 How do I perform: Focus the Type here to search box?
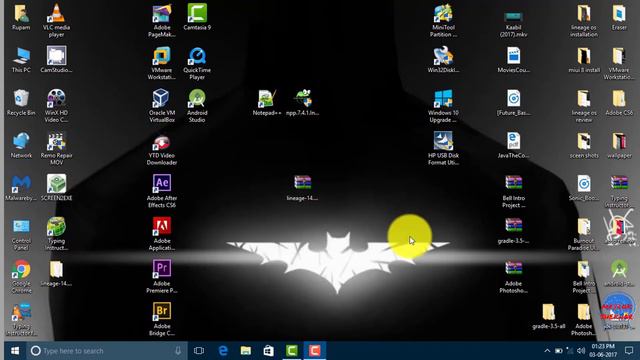pos(107,351)
